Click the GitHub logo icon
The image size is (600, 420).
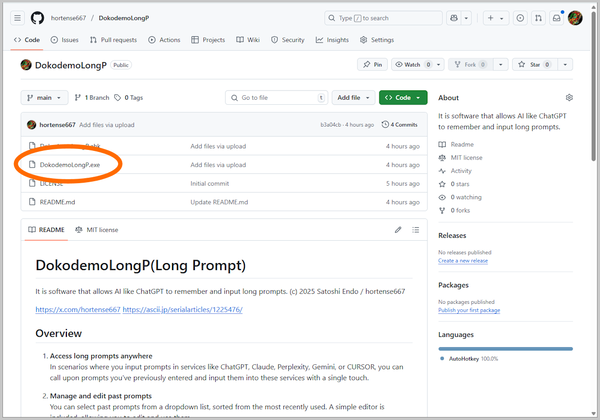(37, 18)
